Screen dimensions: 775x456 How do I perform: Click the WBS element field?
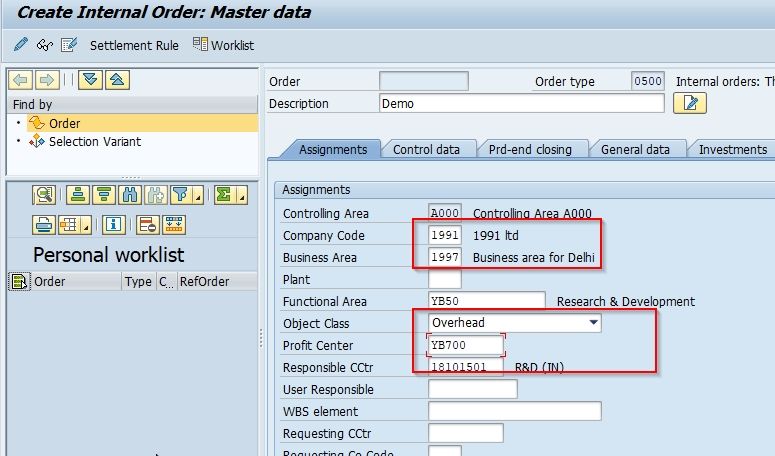(515, 411)
